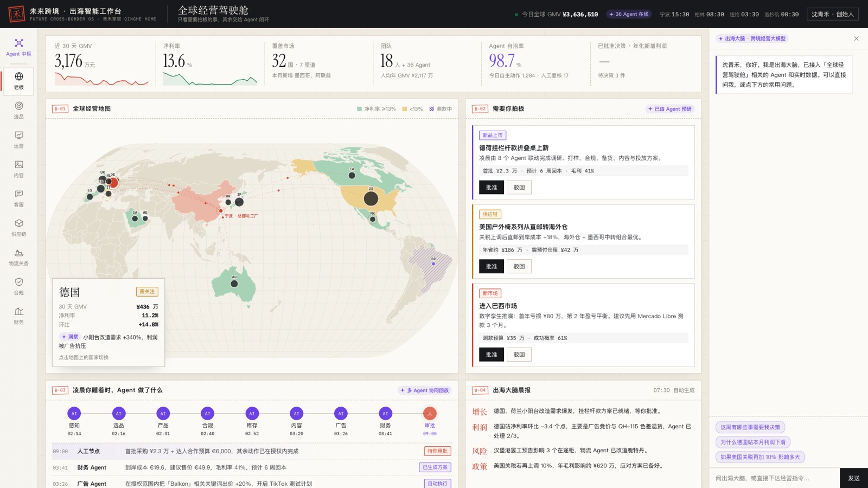Approve the 进入巴西市场 decision

click(x=491, y=355)
